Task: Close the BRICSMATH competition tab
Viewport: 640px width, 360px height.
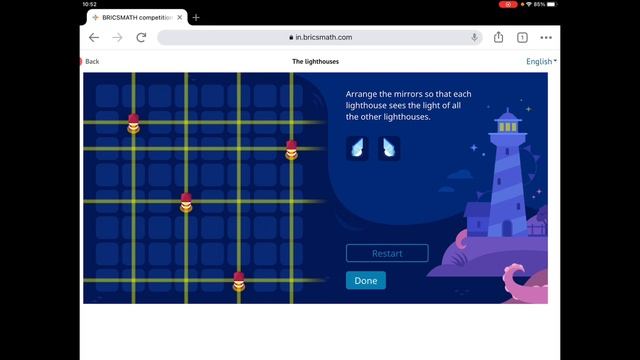Action: coord(180,18)
